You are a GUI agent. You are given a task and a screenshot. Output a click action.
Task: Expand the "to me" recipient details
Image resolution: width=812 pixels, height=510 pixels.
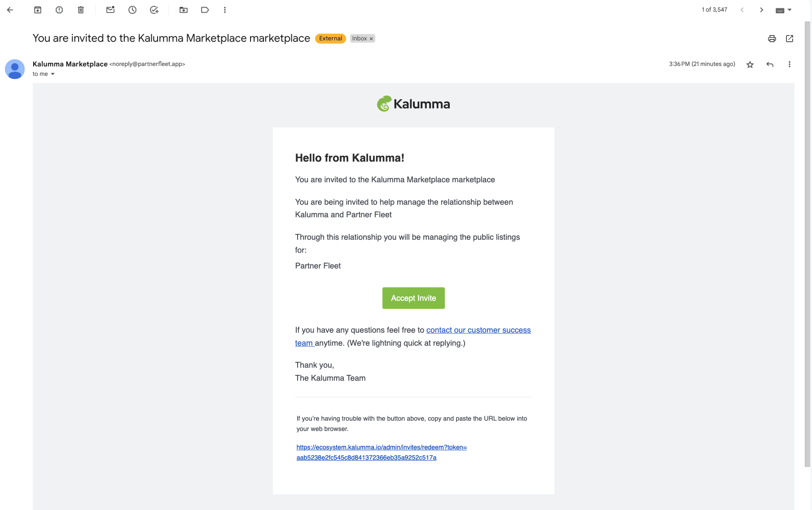[53, 74]
